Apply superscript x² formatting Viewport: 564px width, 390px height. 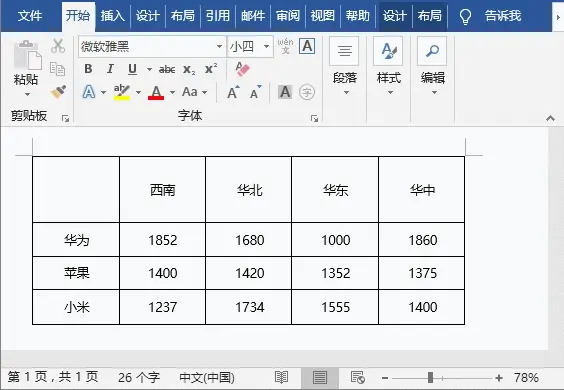click(x=211, y=68)
